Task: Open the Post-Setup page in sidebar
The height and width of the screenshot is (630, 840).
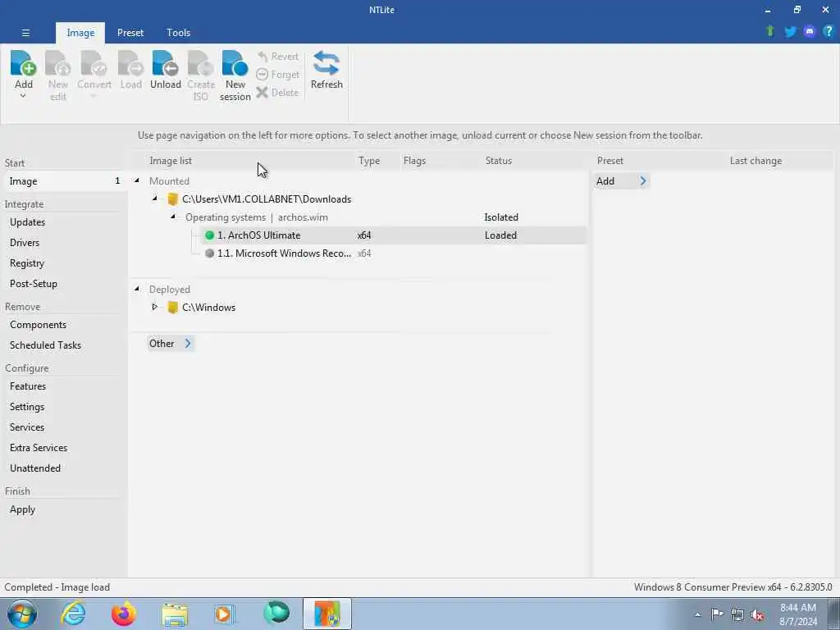Action: pos(33,283)
